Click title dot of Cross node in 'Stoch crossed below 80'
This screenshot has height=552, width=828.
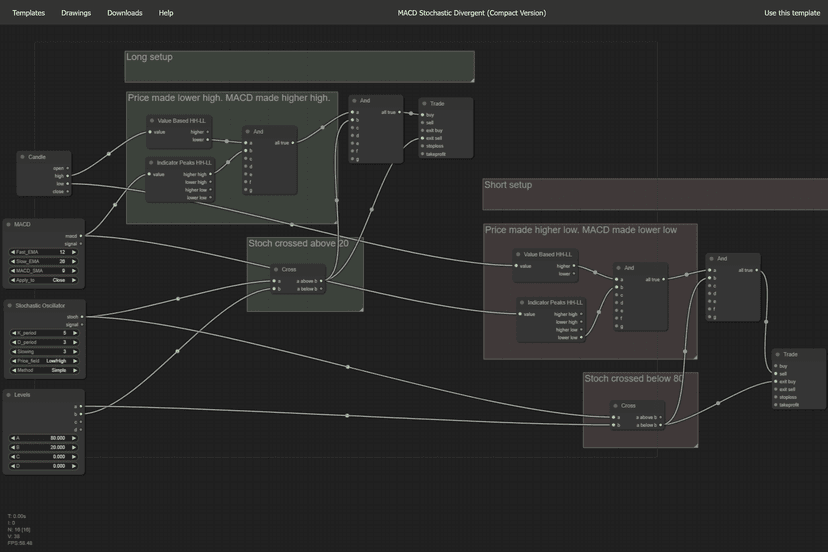[x=615, y=406]
